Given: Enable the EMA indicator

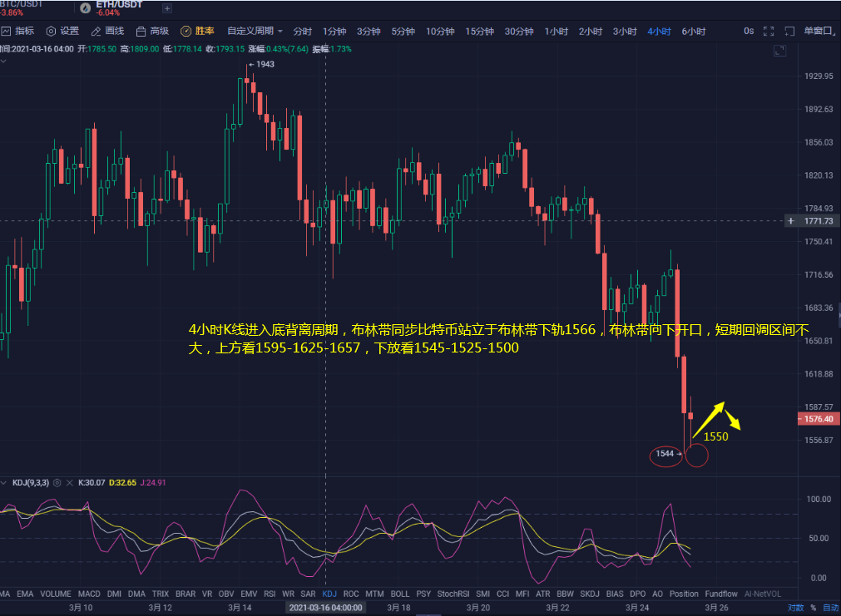Looking at the screenshot, I should 25,594.
